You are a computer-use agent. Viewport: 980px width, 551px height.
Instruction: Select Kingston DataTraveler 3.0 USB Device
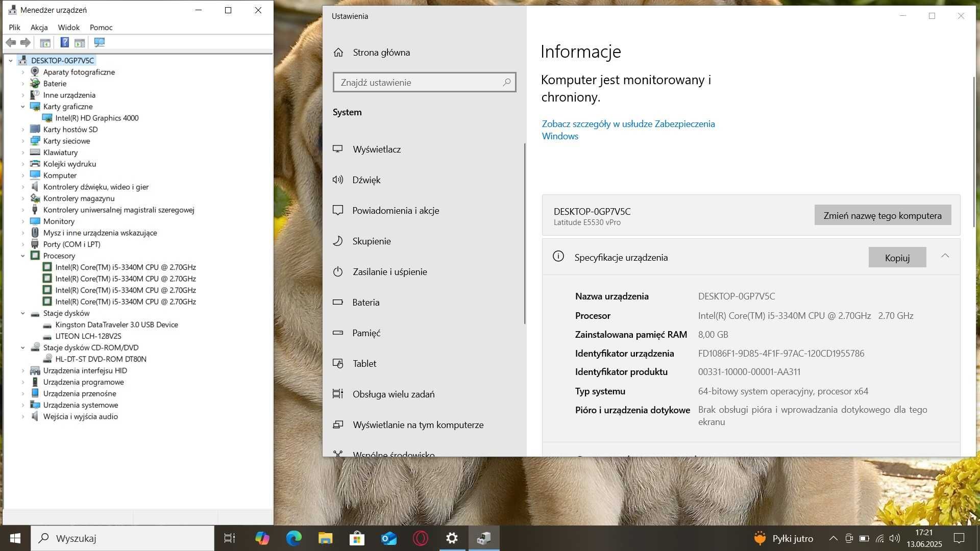point(116,324)
